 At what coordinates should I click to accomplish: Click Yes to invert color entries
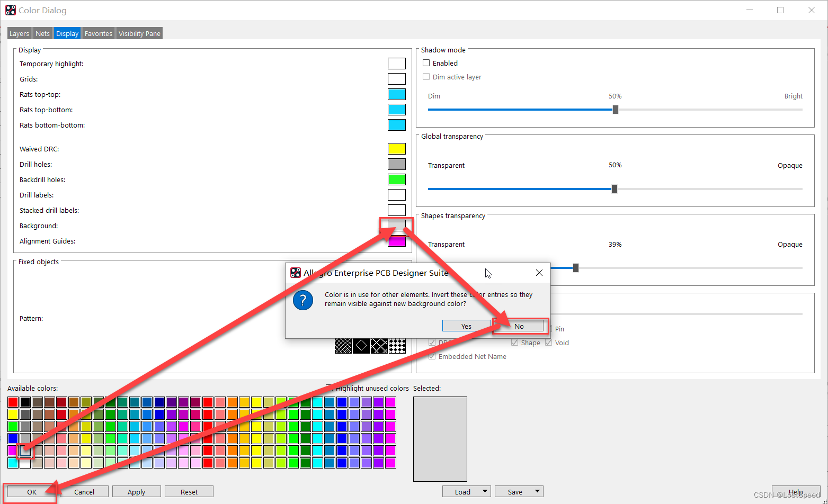(466, 326)
